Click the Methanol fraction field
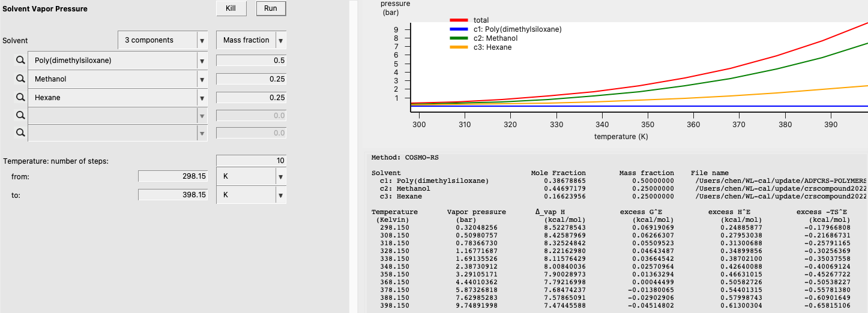868x313 pixels. (x=251, y=79)
